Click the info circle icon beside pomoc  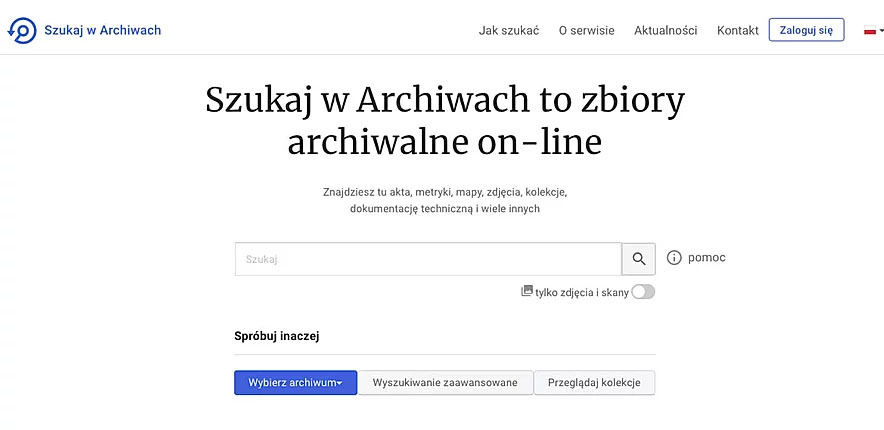coord(674,258)
